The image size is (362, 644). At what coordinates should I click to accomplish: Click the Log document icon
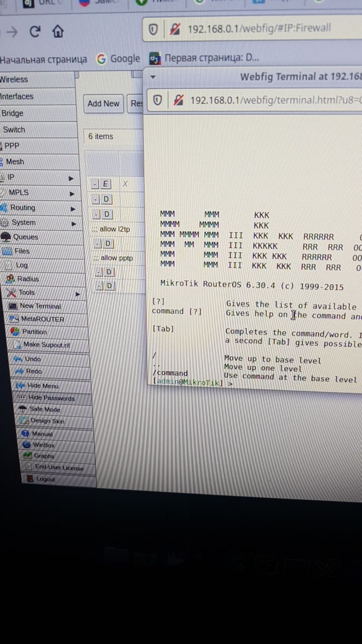[9, 265]
